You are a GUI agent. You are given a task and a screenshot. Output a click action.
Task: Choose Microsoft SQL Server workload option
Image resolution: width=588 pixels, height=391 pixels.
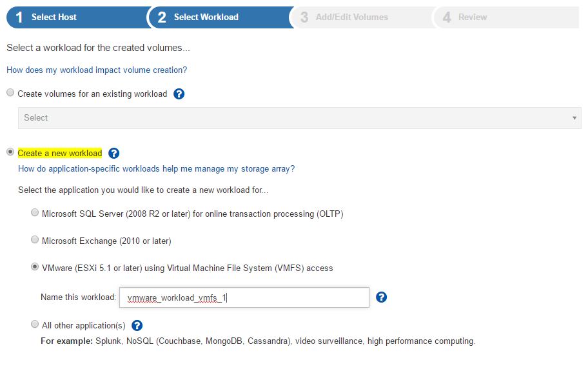point(35,212)
